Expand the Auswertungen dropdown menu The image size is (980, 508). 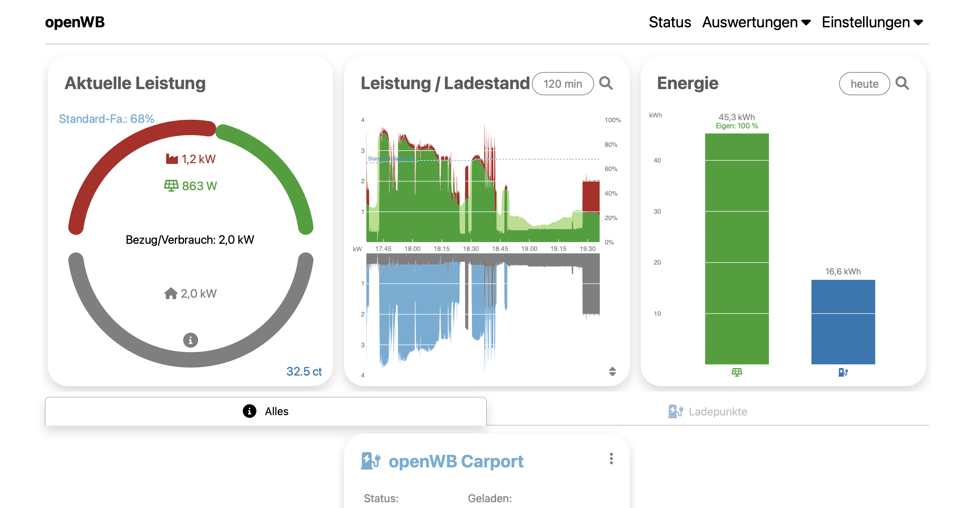[756, 22]
